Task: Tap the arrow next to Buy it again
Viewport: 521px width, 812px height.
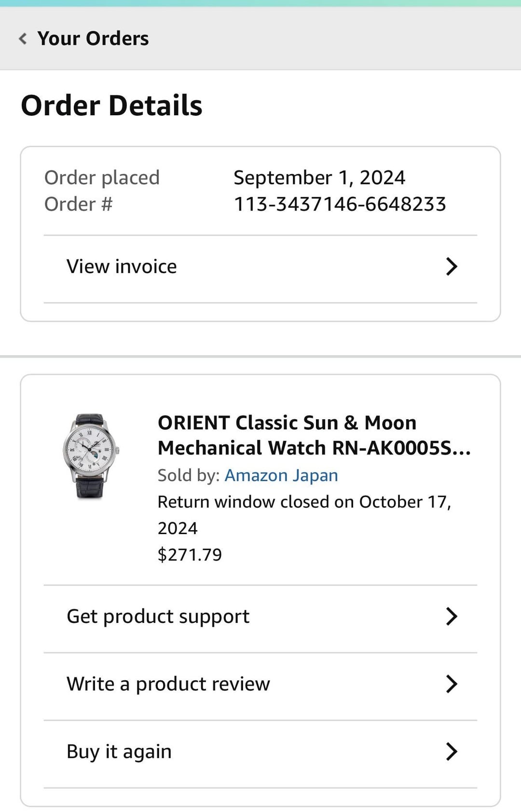Action: [x=451, y=752]
